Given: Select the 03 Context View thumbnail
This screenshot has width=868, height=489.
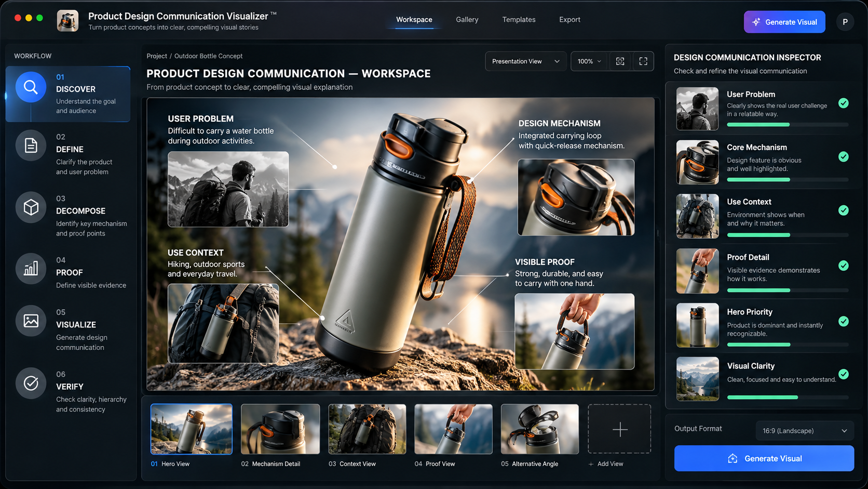Looking at the screenshot, I should (367, 429).
